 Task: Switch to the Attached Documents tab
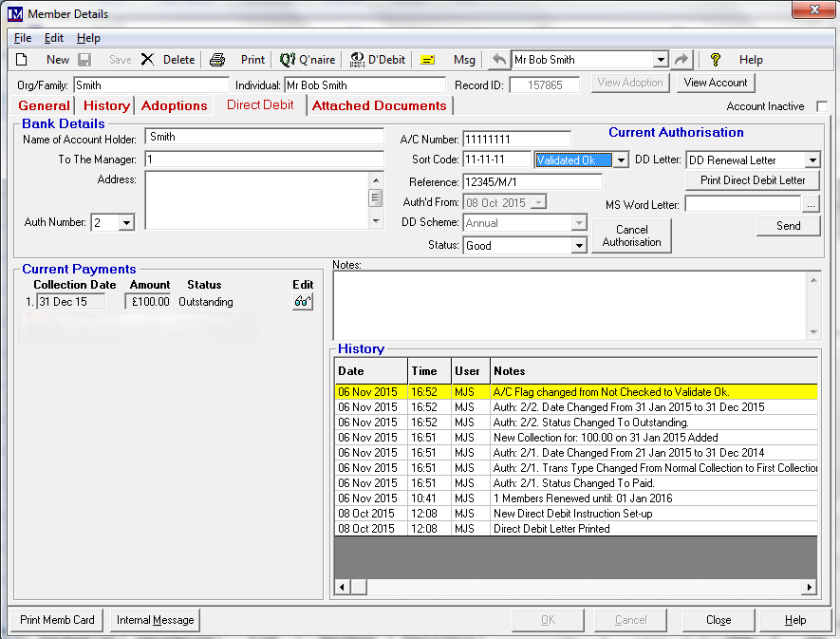coord(379,105)
